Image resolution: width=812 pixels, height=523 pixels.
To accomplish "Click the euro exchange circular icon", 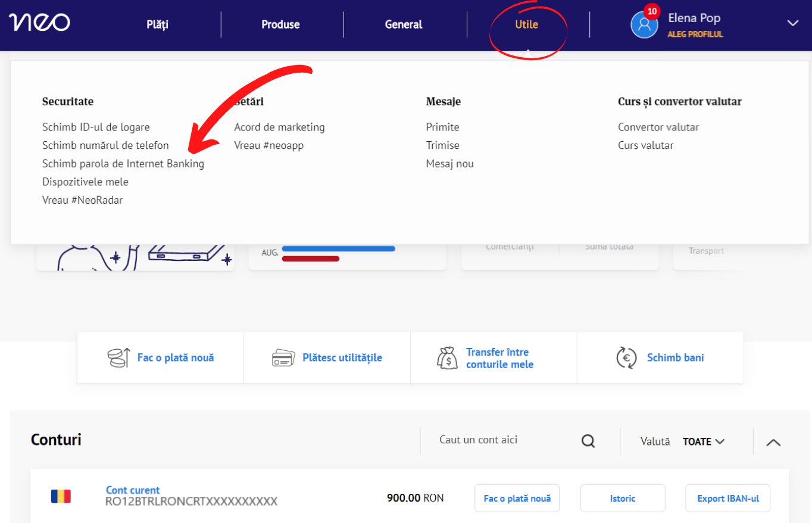I will [626, 358].
